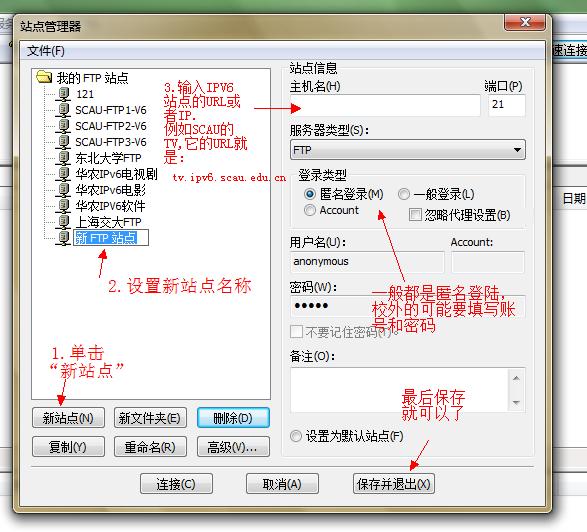
Task: Click the server icon for SCAU-FTP1-V6
Action: (64, 110)
